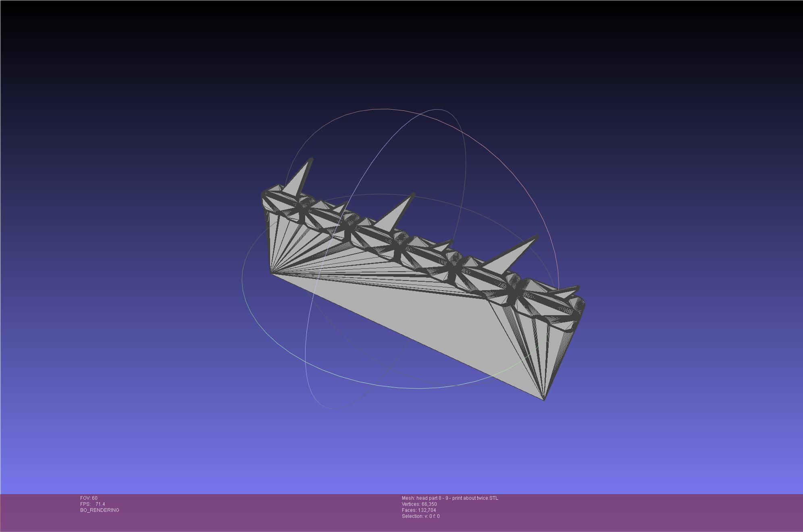Click the Selection: v: 0 f: 0 text

(x=420, y=516)
